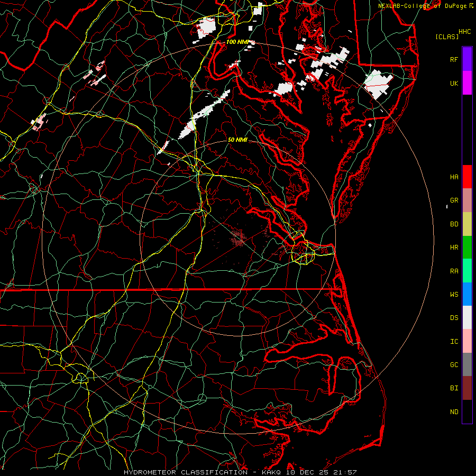Click the "BD" legend label

(x=454, y=224)
